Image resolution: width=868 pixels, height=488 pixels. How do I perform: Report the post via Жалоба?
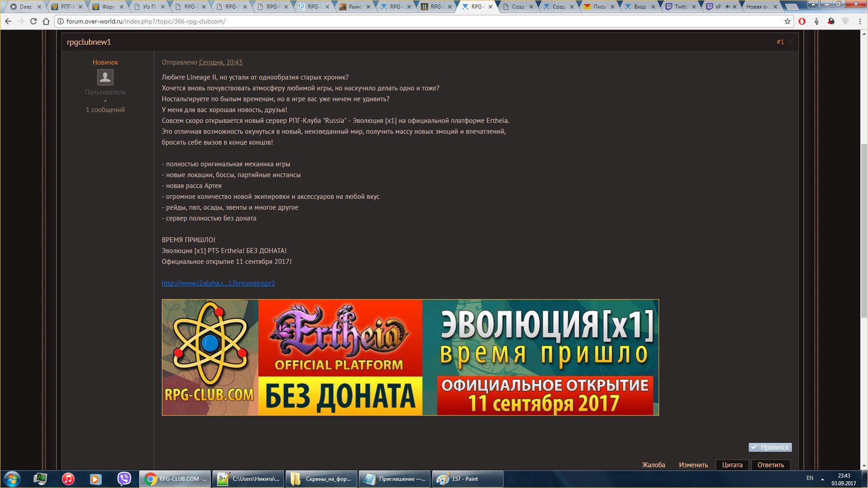pyautogui.click(x=653, y=465)
